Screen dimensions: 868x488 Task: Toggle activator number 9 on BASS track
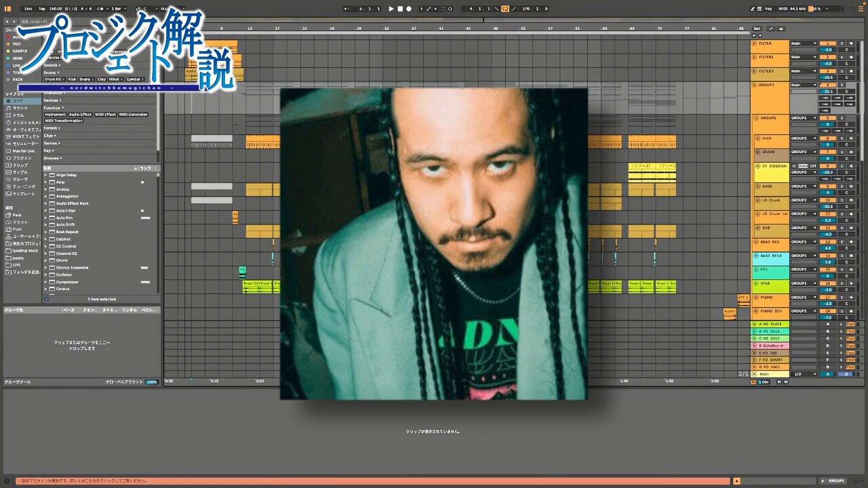[827, 186]
